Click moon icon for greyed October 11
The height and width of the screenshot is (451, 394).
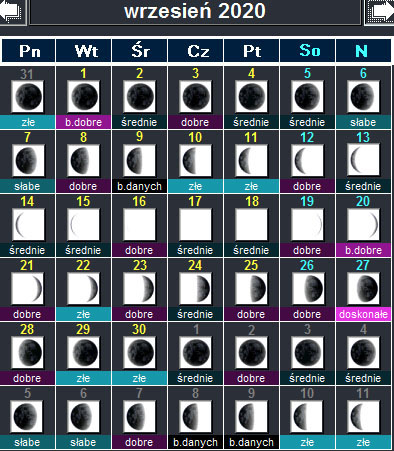click(x=363, y=417)
